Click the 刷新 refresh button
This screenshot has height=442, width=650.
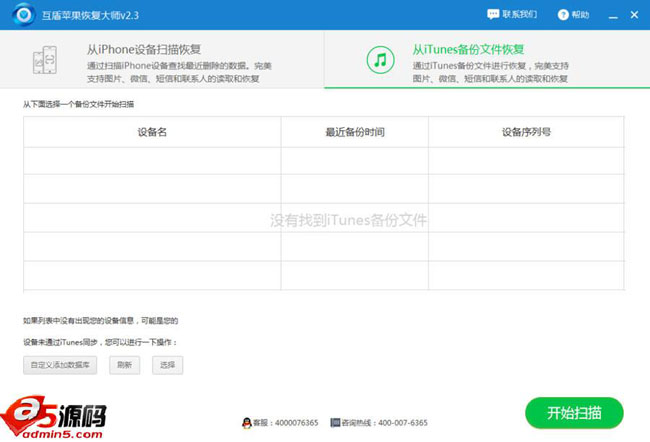pyautogui.click(x=124, y=366)
